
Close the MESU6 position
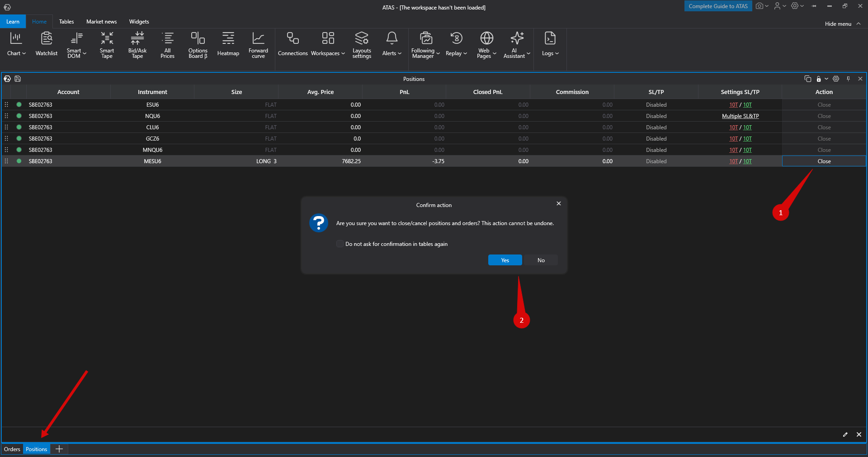click(x=824, y=161)
